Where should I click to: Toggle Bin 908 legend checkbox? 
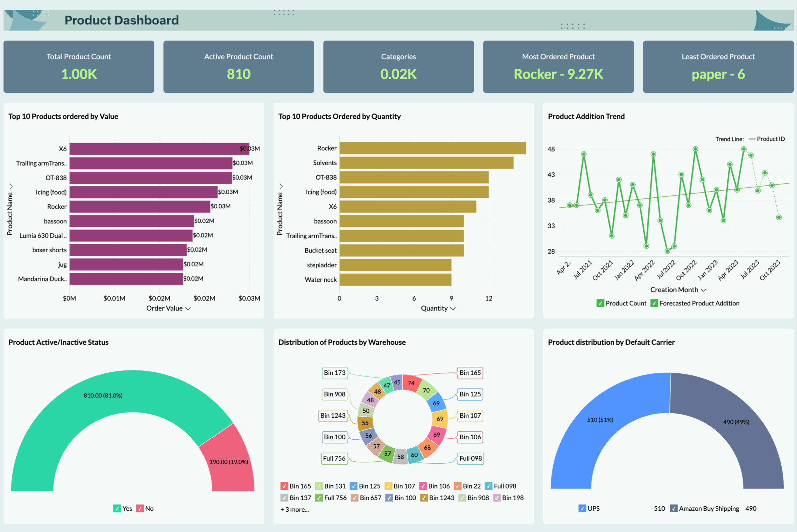(x=462, y=498)
